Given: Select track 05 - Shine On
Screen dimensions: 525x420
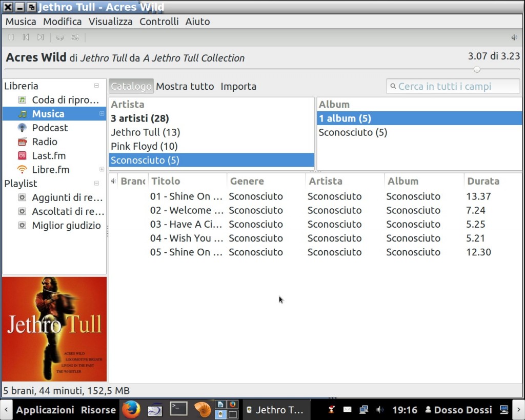Looking at the screenshot, I should click(x=315, y=252).
